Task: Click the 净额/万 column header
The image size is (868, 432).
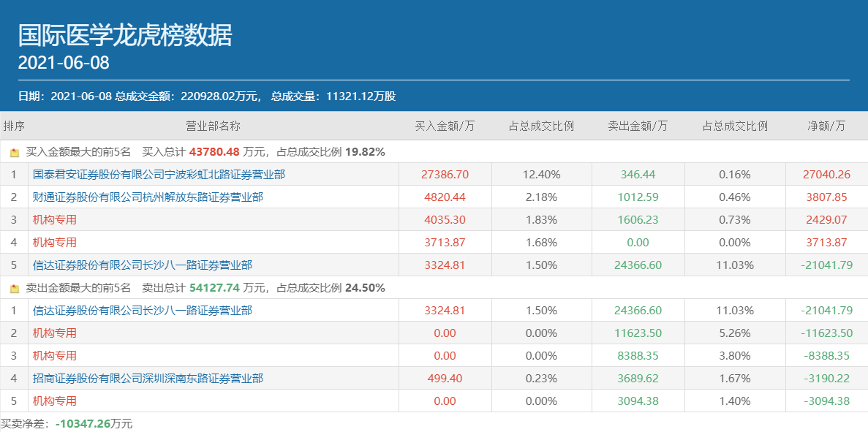Action: [x=826, y=126]
